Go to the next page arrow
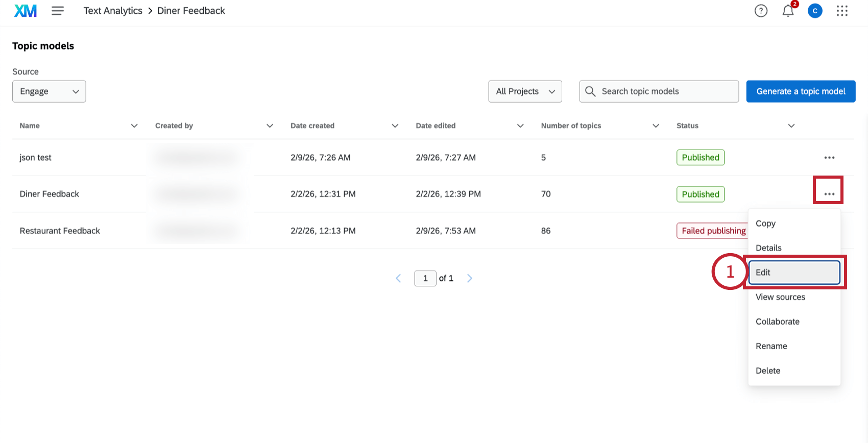Screen dimensions: 868x443 pos(470,278)
